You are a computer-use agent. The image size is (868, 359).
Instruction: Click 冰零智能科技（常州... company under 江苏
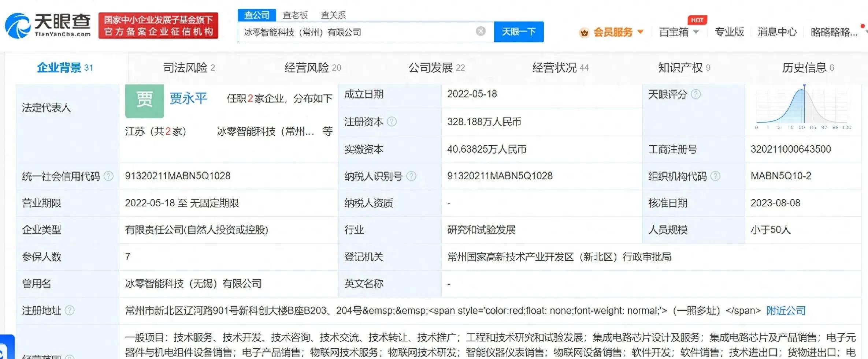coord(266,131)
